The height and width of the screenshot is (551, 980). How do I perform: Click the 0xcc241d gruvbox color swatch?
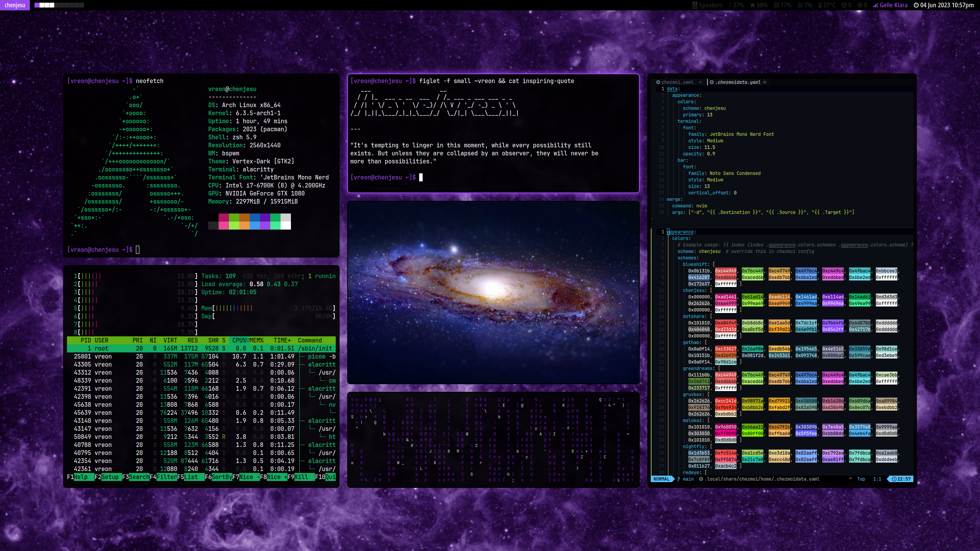point(725,401)
